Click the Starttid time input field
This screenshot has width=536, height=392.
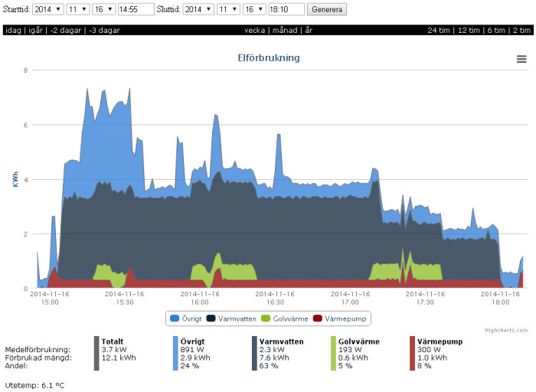point(136,9)
